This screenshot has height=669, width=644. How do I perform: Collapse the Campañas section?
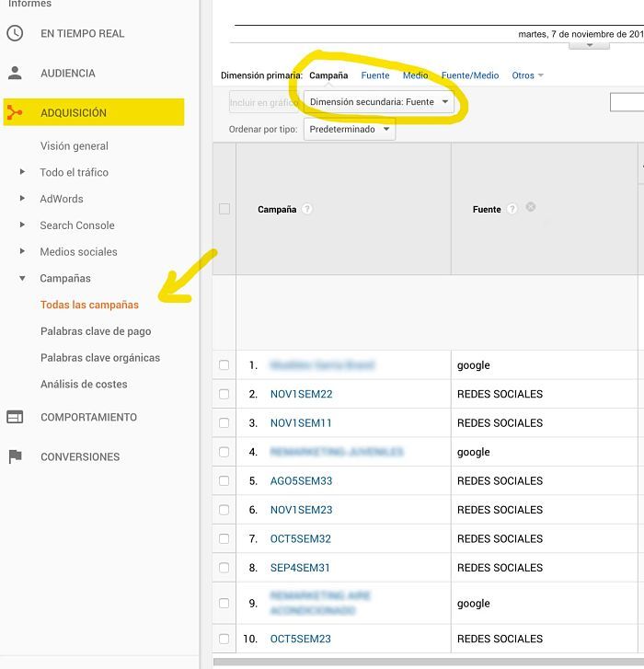click(22, 278)
